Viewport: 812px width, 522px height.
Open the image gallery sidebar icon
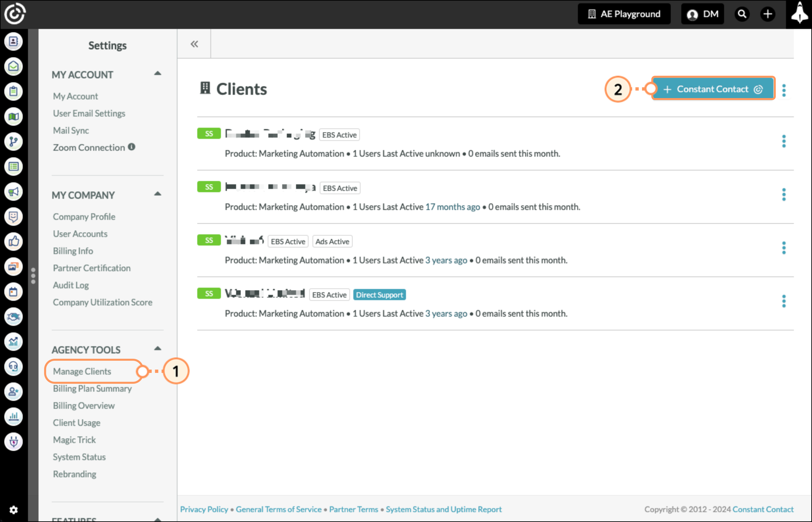point(13,267)
